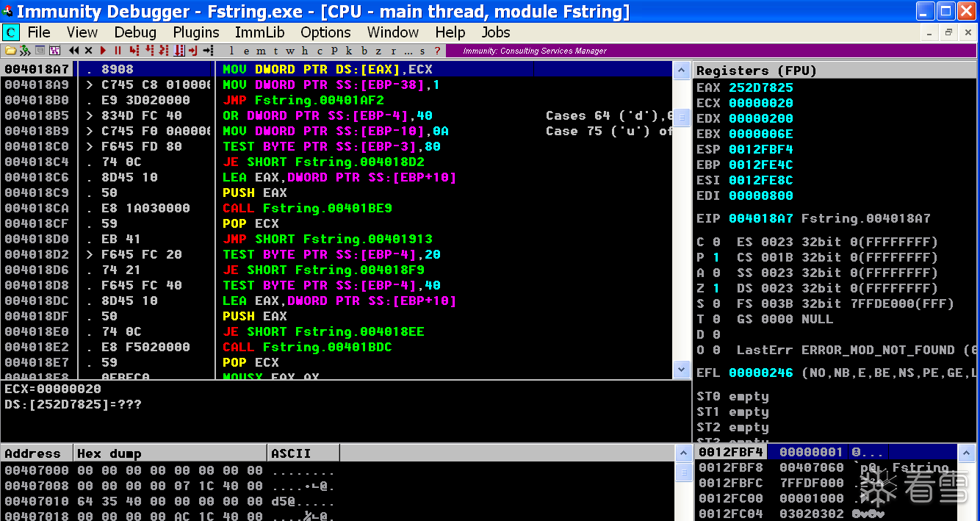Select EIP value 004018A7
This screenshot has width=980, height=521.
tap(761, 218)
